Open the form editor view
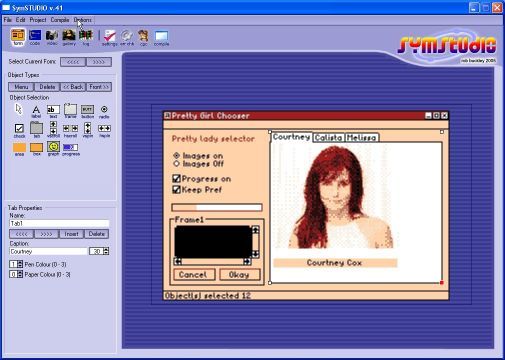 tap(18, 37)
